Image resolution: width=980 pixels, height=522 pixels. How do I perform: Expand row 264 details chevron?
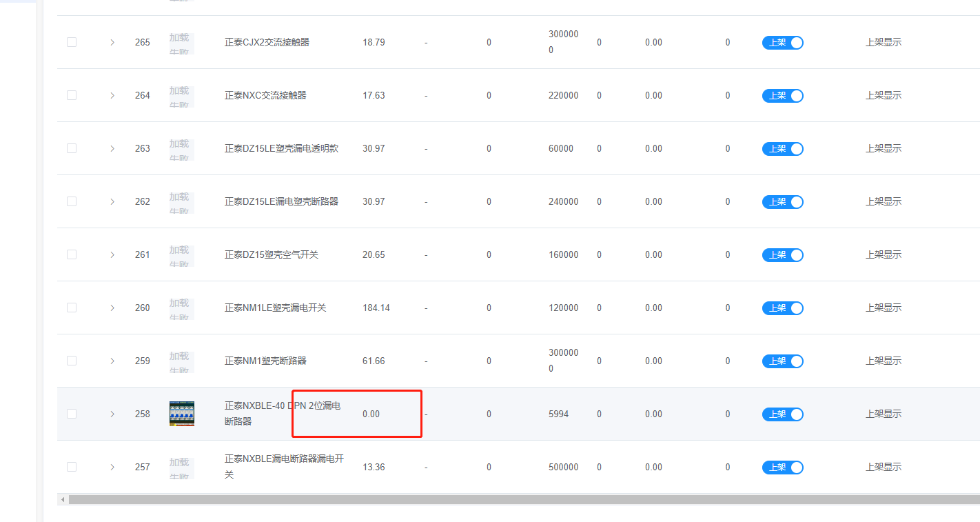click(112, 95)
